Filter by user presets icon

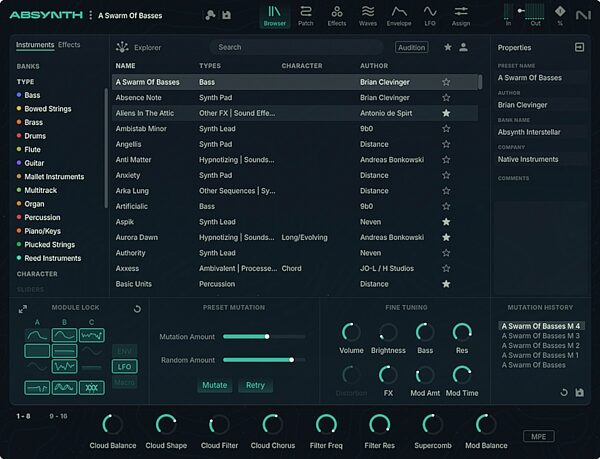463,47
